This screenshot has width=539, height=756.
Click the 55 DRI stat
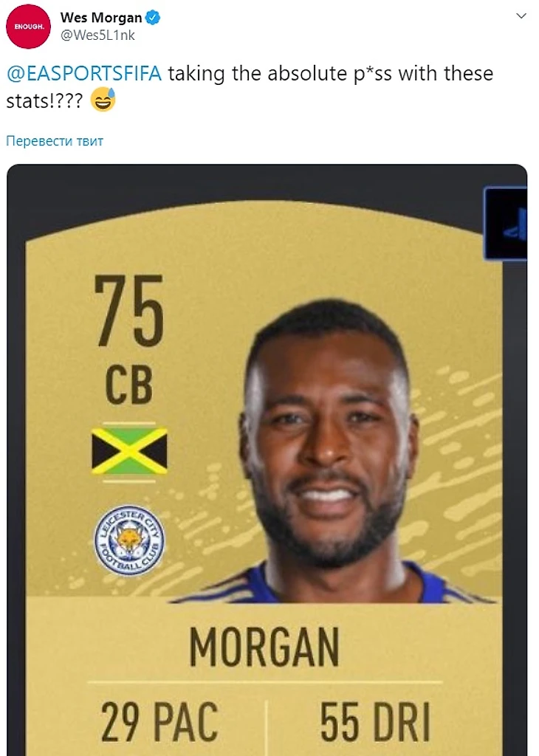coord(374,721)
